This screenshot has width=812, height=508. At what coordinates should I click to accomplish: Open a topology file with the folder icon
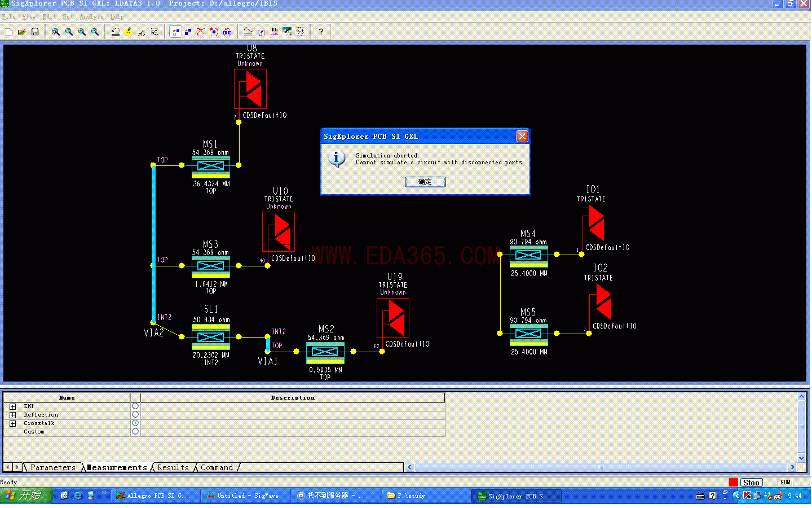[22, 32]
